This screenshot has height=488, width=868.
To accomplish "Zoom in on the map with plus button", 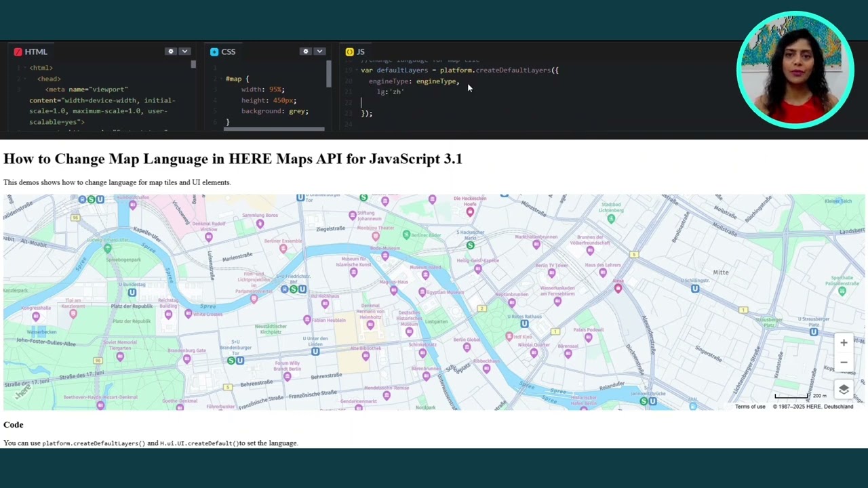I will [844, 343].
